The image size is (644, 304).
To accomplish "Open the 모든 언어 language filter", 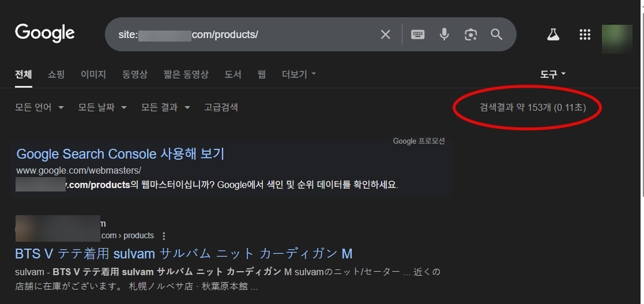I will (x=39, y=108).
